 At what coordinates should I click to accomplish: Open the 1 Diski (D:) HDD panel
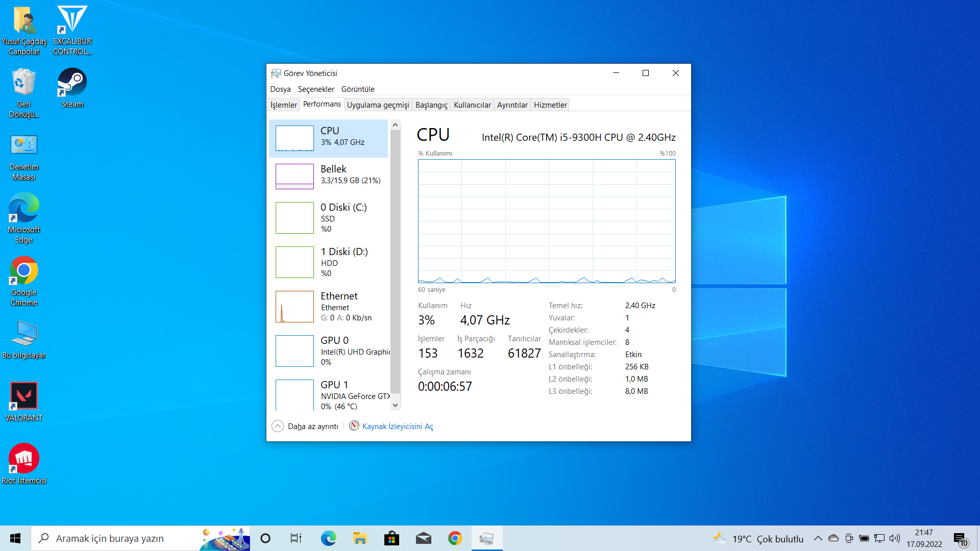tap(328, 262)
